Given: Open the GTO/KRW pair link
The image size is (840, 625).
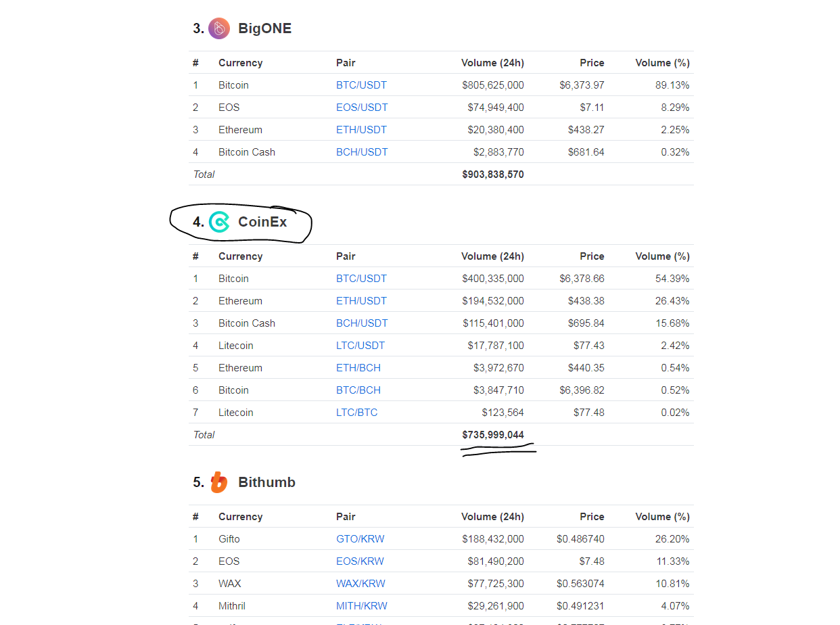Looking at the screenshot, I should (x=360, y=539).
